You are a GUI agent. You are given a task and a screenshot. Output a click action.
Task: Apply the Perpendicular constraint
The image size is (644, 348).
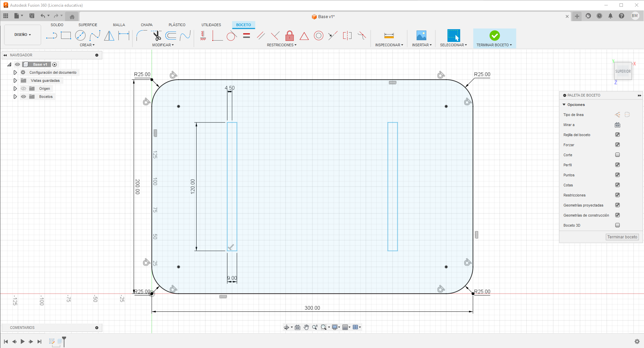[x=275, y=36]
